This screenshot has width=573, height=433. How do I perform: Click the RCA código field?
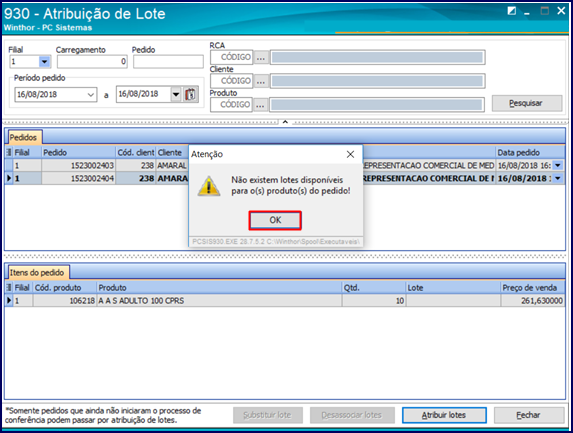[232, 57]
